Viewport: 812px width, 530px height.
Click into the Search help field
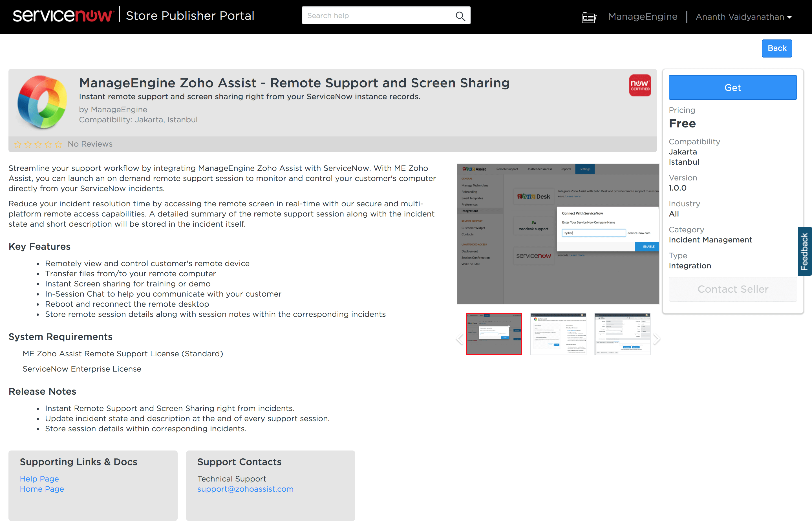click(x=379, y=16)
